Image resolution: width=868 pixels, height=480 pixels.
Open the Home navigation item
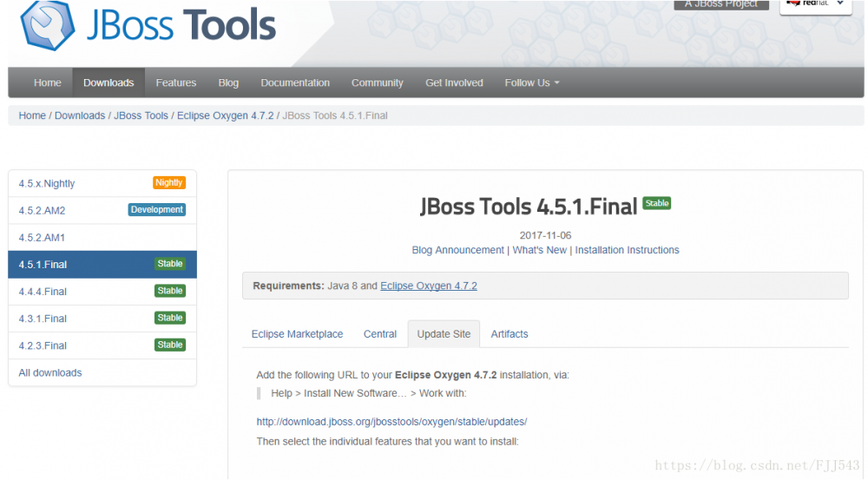click(x=47, y=82)
